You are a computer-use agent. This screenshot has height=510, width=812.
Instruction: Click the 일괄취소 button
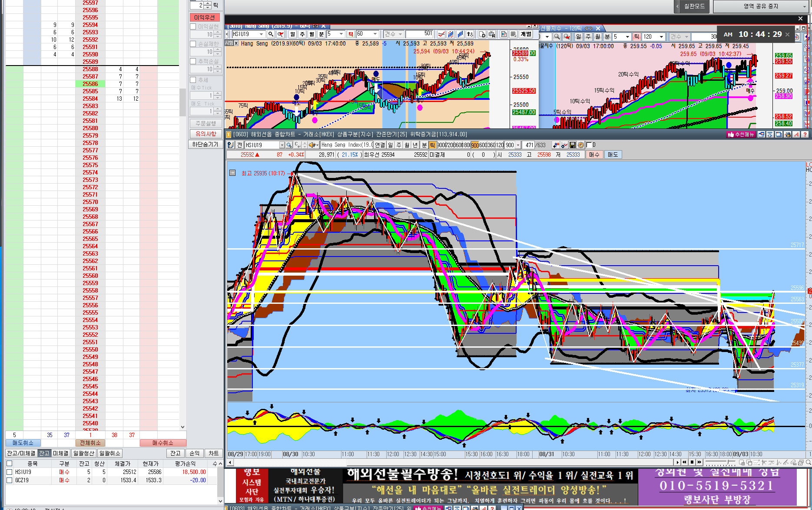(x=110, y=453)
